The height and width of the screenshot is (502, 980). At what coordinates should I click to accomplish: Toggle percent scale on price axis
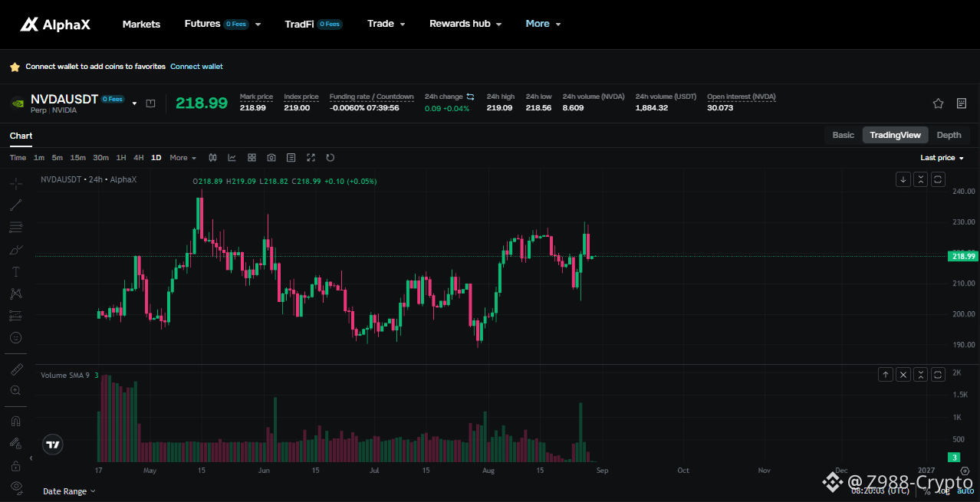pyautogui.click(x=926, y=492)
